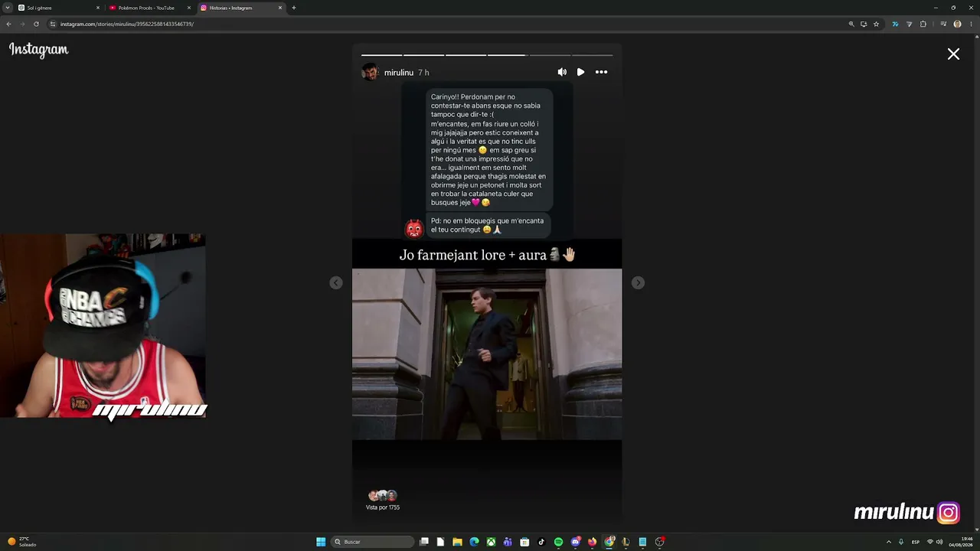Image resolution: width=980 pixels, height=551 pixels.
Task: Open a new browser tab
Action: pos(294,8)
